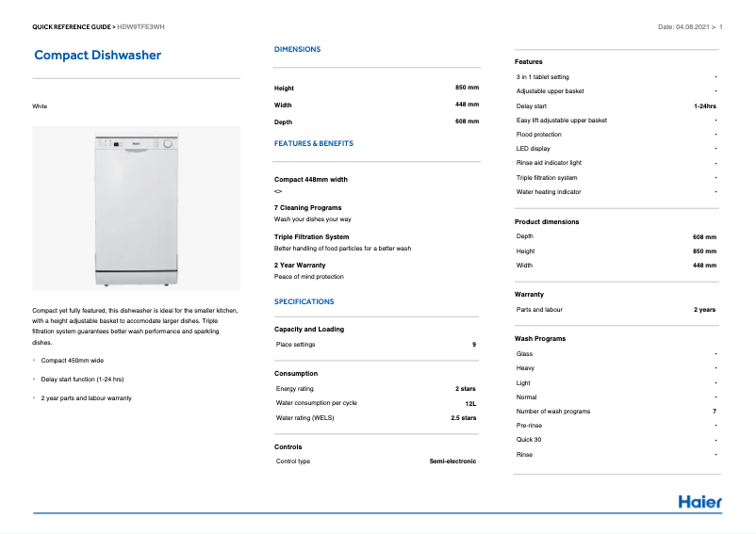Click the Haier logo at page bottom

[699, 501]
